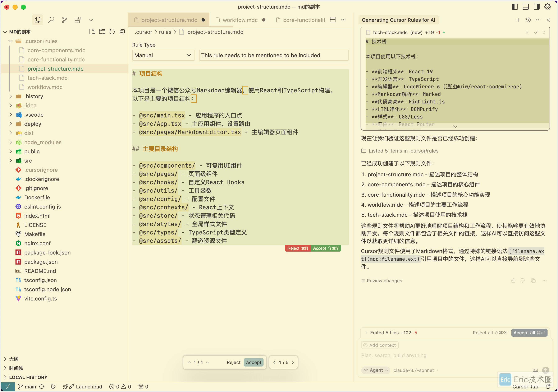Image resolution: width=558 pixels, height=392 pixels.
Task: Toggle the AI pane layout icon
Action: pyautogui.click(x=536, y=7)
